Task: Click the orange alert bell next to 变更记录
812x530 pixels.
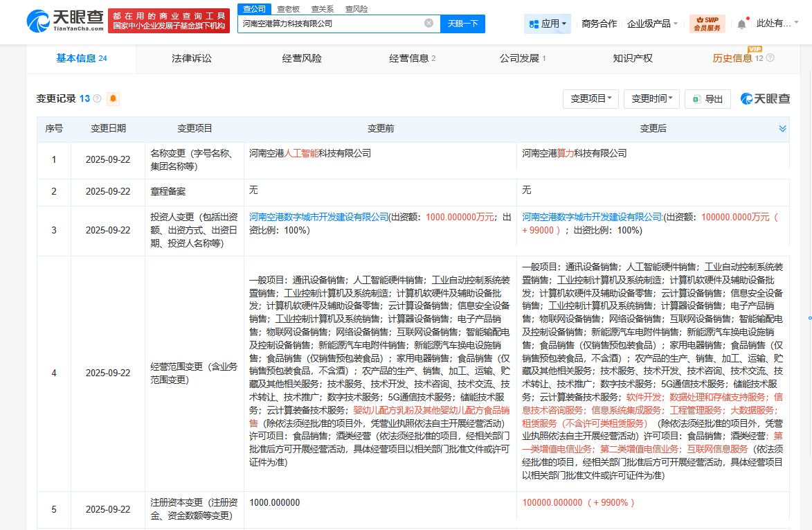Action: pos(112,98)
